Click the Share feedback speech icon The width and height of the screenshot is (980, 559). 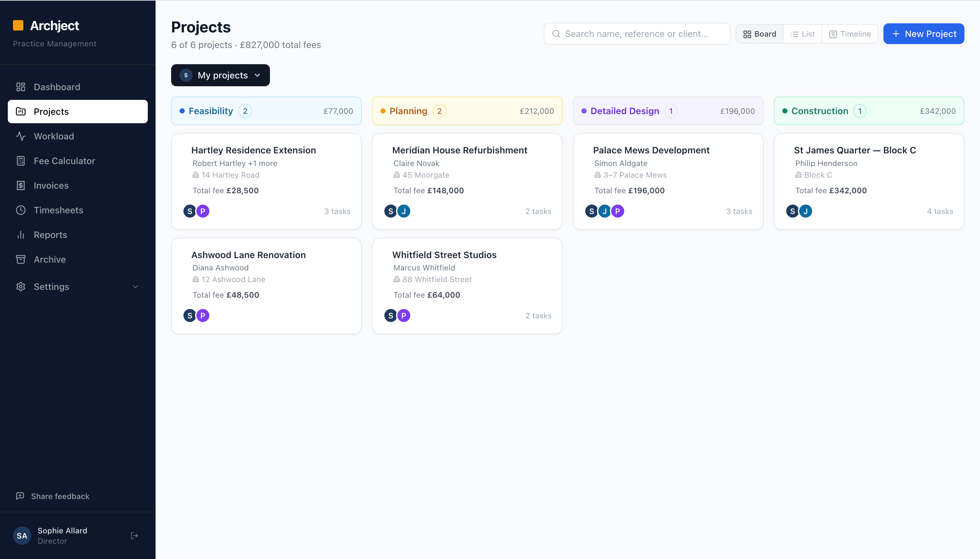(x=20, y=496)
